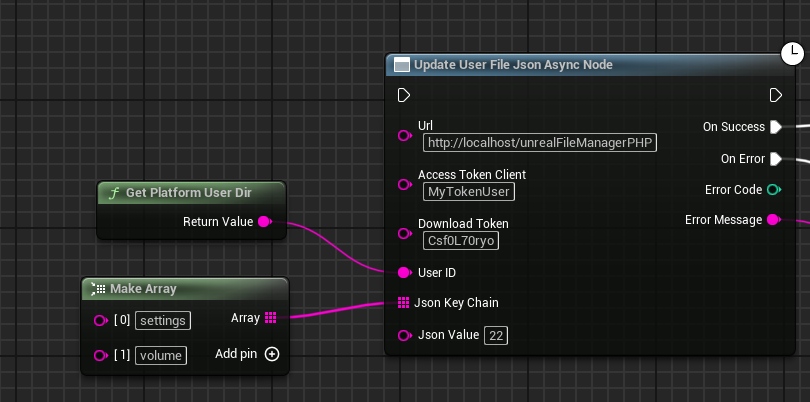Click the Error Message output pin

(x=774, y=220)
